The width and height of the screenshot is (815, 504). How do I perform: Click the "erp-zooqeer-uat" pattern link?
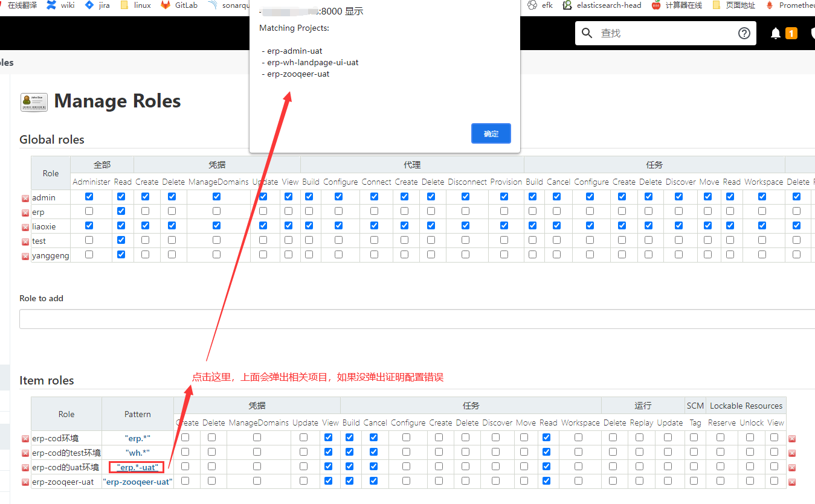point(138,482)
